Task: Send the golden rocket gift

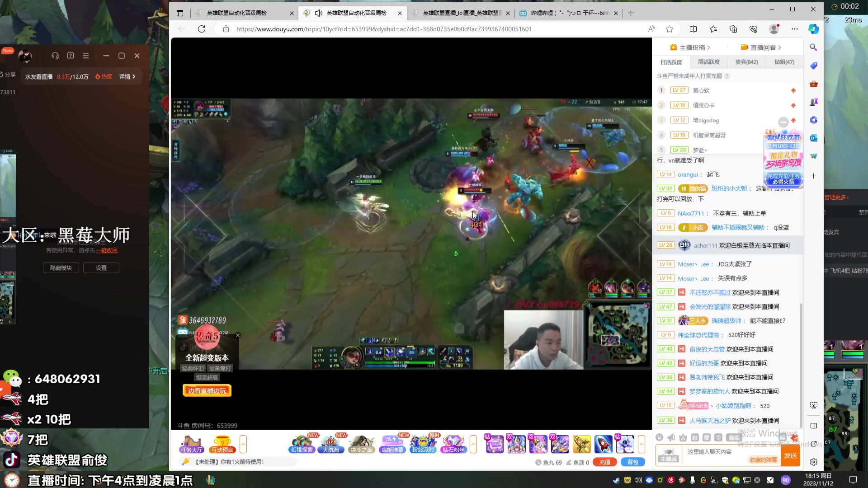Action: click(x=581, y=444)
